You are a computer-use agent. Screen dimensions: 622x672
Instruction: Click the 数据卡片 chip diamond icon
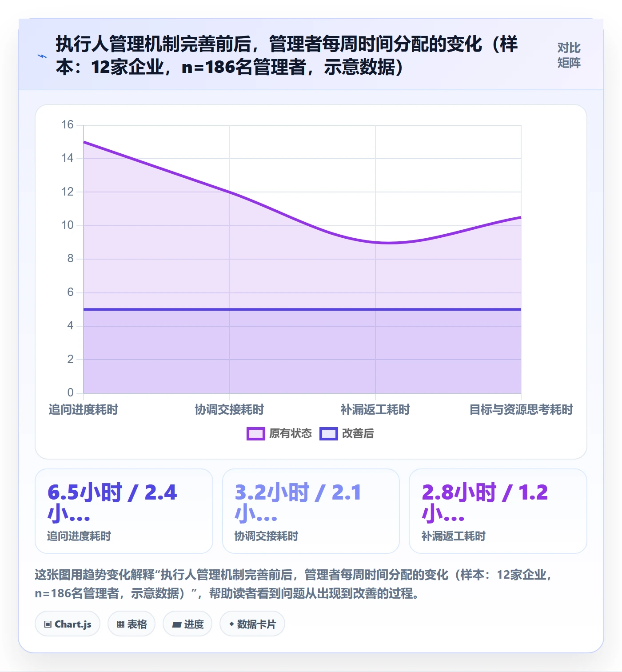(231, 624)
